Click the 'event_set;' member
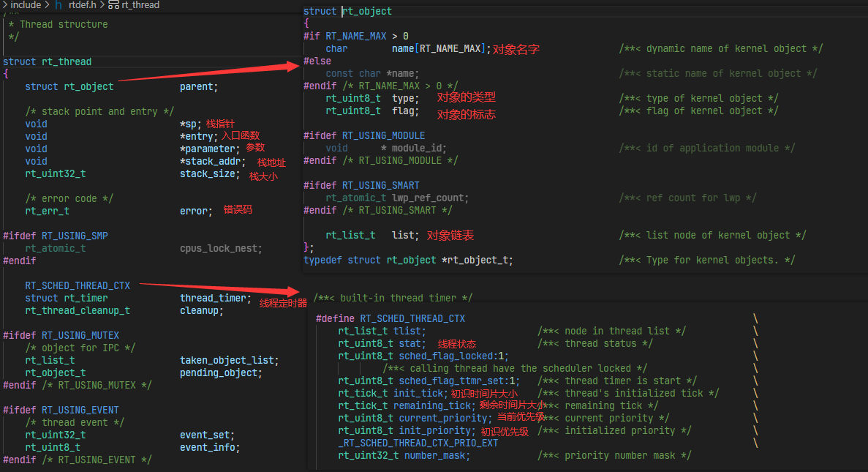This screenshot has width=868, height=472. [207, 435]
